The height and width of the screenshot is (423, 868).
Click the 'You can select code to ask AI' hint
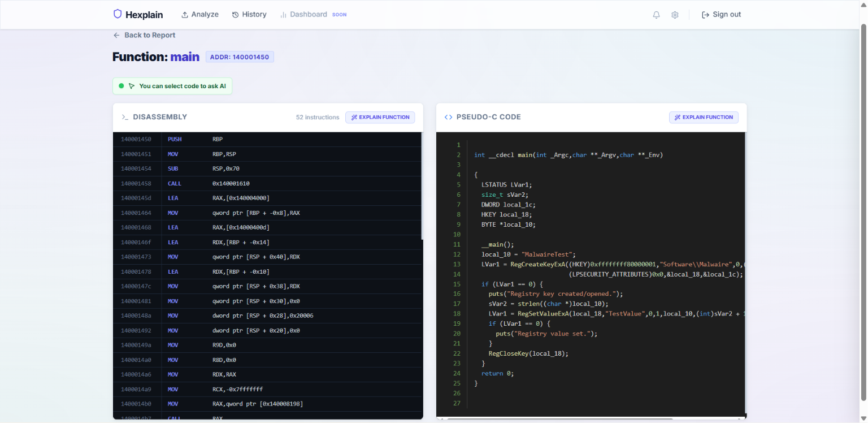pyautogui.click(x=172, y=86)
